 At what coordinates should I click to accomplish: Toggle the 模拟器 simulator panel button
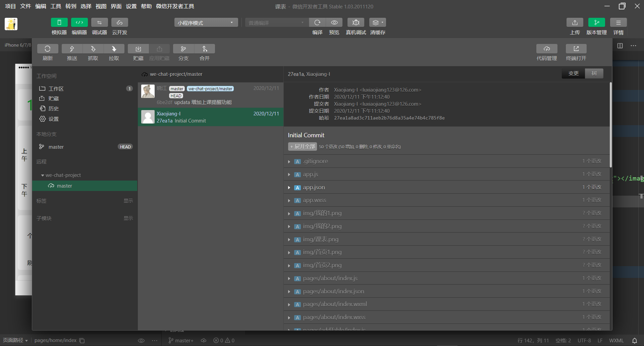click(59, 22)
